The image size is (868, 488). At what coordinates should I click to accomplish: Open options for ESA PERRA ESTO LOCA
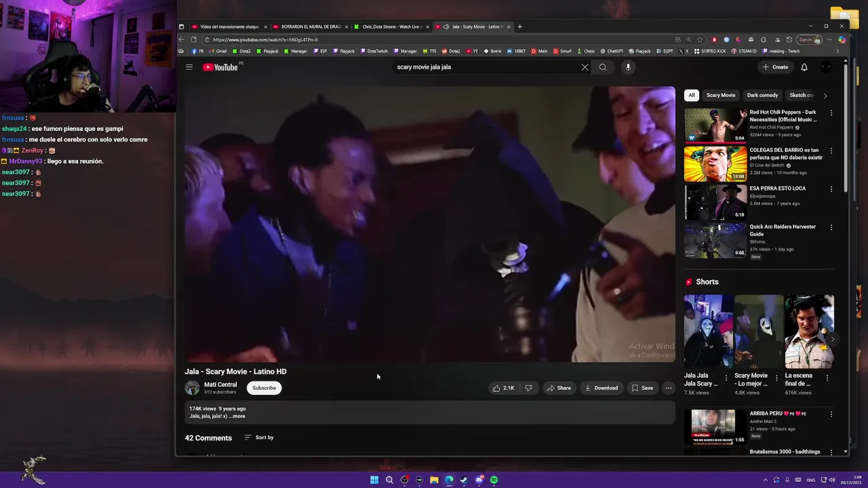click(x=831, y=189)
